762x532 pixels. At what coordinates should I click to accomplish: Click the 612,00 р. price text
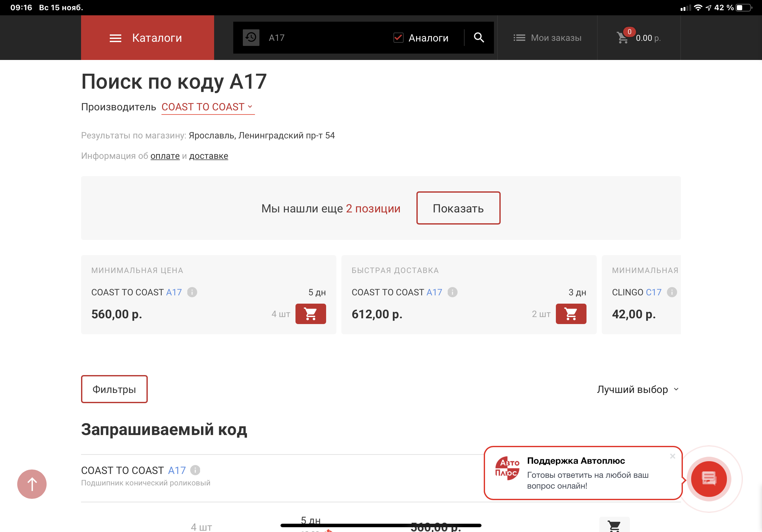377,314
